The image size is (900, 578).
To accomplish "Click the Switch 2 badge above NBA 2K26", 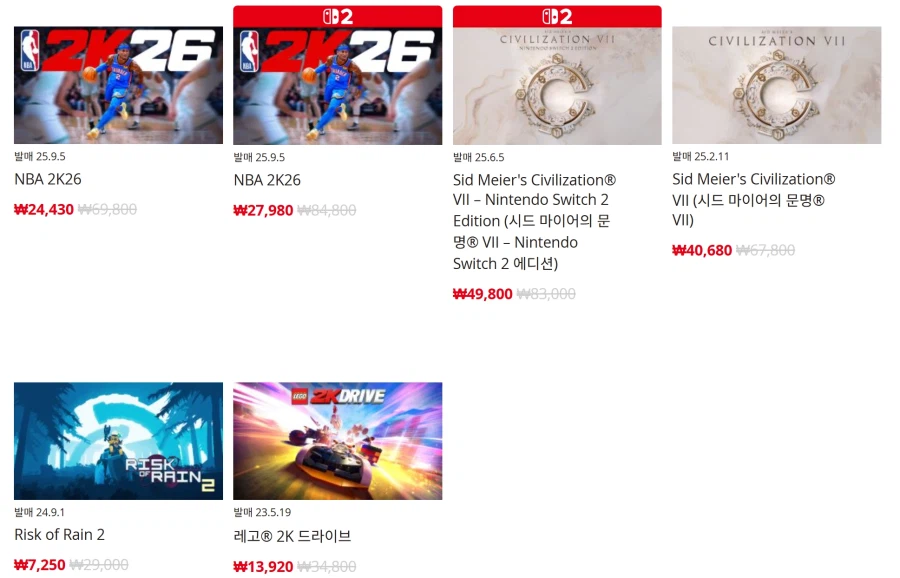I will pyautogui.click(x=338, y=17).
